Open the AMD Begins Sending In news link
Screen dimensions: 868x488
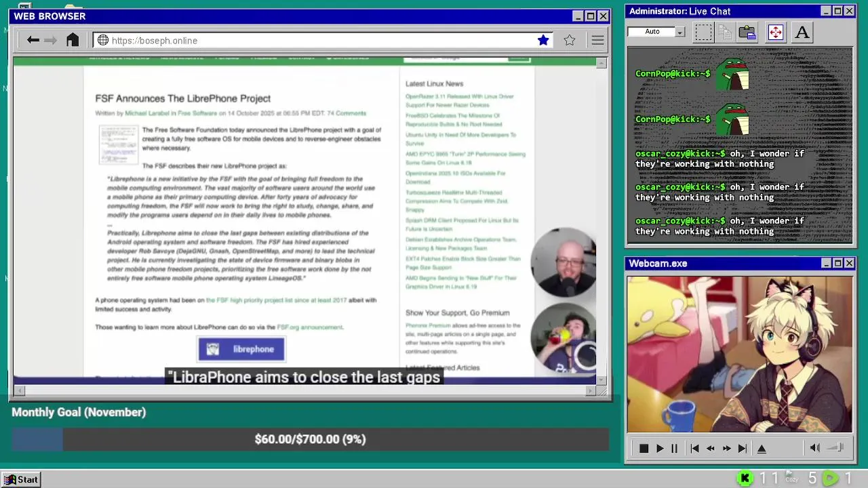click(461, 282)
